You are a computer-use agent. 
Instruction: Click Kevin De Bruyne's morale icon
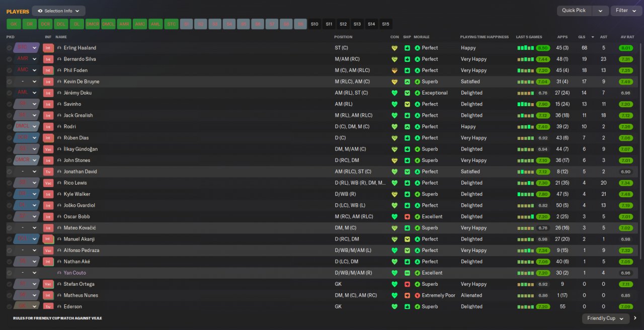[417, 81]
